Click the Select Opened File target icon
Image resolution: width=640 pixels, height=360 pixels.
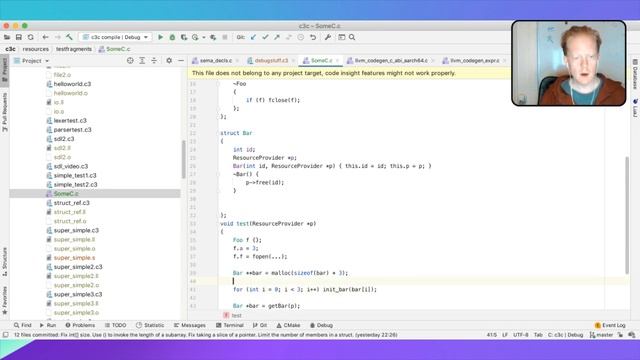(x=130, y=61)
